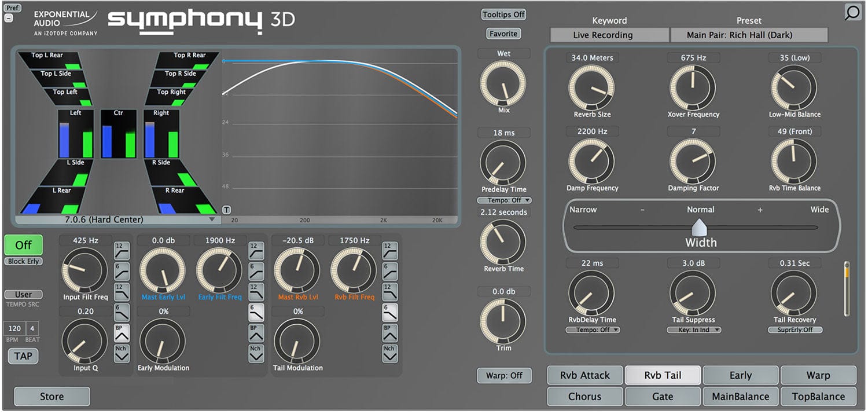The image size is (868, 414).
Task: Click the Reverb Time knob
Action: pos(503,242)
